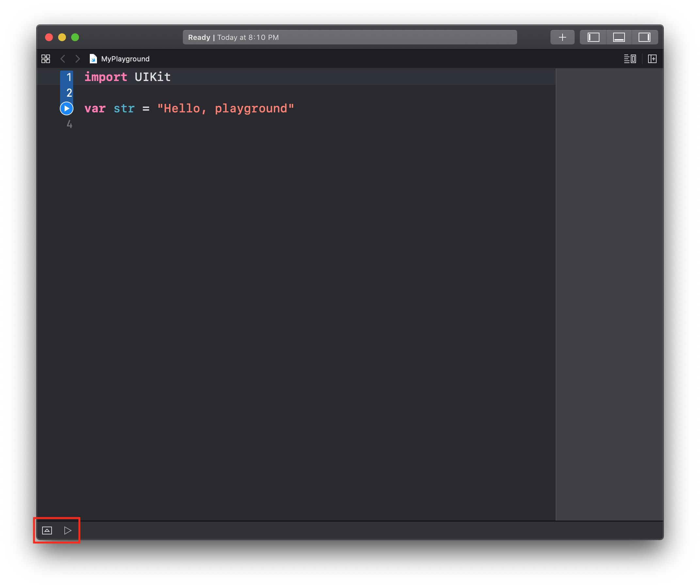Add a new editor pane
This screenshot has width=700, height=588.
point(652,59)
